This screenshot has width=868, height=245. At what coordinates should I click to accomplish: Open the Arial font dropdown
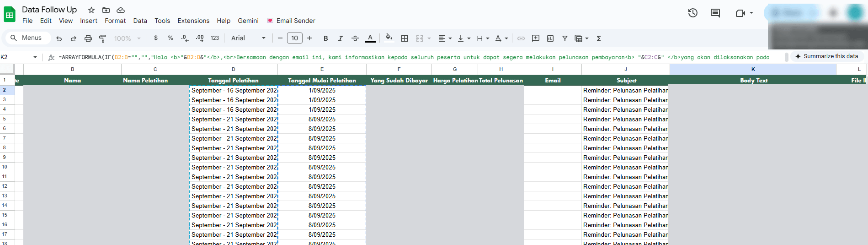click(x=248, y=38)
